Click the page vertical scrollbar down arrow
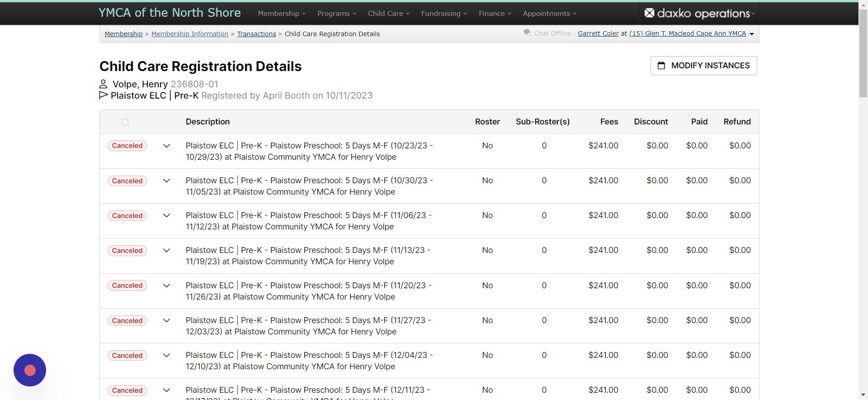 coord(863,395)
